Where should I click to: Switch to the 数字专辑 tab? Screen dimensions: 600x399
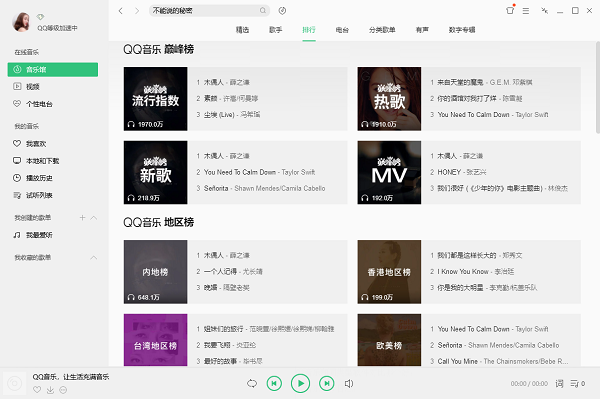tap(462, 30)
